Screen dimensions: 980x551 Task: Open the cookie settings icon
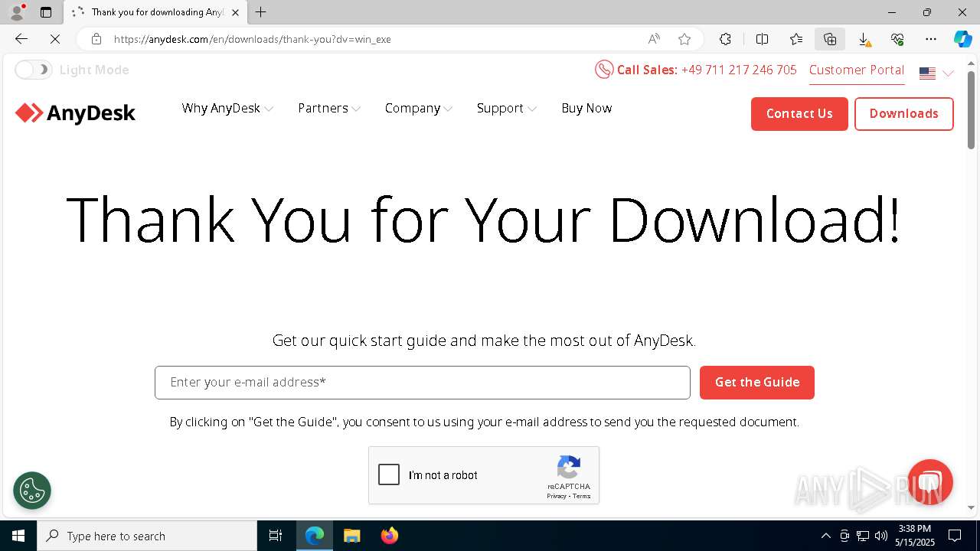(x=32, y=491)
